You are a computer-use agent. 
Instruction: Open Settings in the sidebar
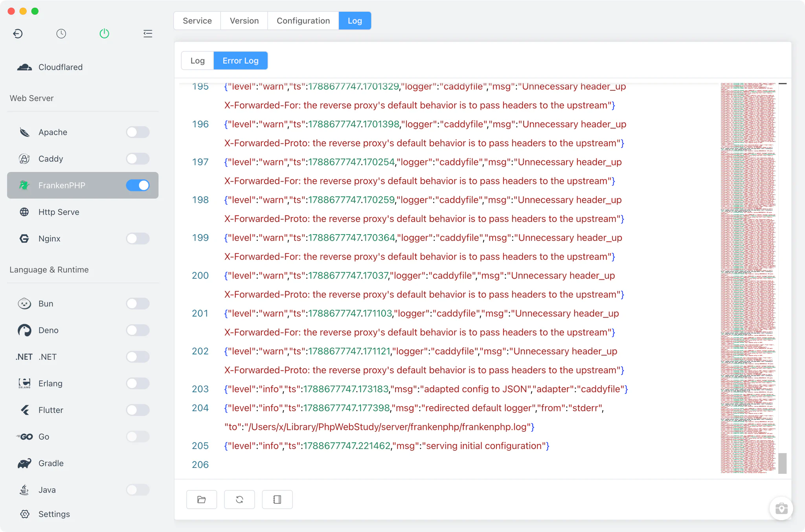83,514
